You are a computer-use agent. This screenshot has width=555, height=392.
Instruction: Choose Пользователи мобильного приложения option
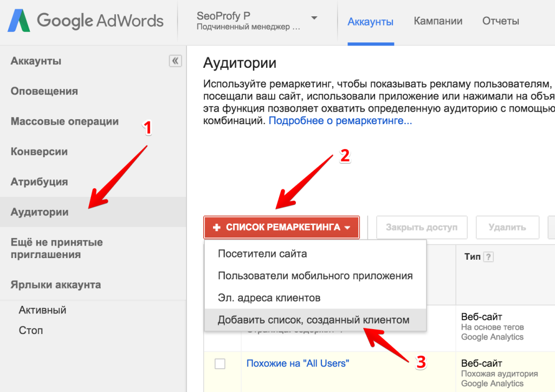[x=315, y=276]
